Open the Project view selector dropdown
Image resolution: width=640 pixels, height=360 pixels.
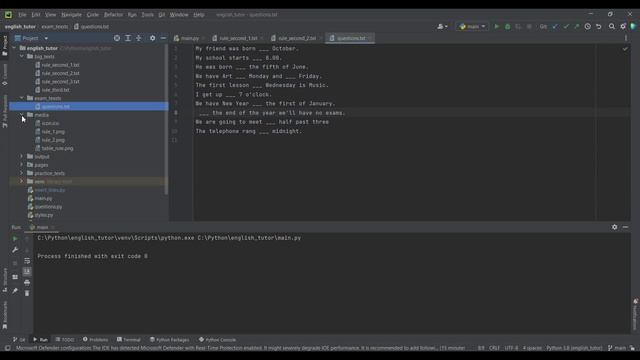(x=31, y=38)
